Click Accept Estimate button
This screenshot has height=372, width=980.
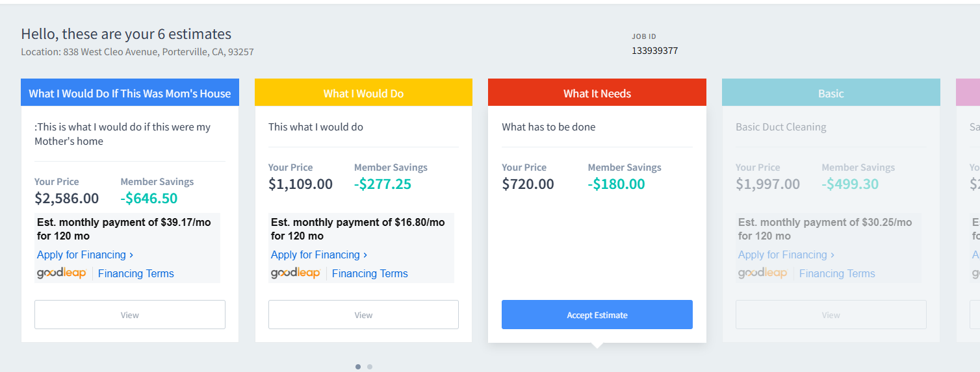point(597,315)
